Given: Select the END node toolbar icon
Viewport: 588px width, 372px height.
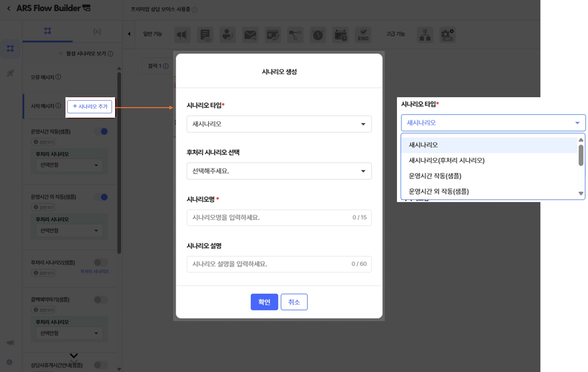Looking at the screenshot, I should (x=363, y=35).
